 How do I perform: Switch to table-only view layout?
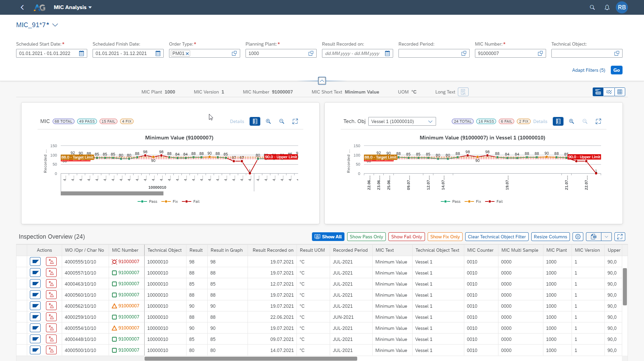[620, 92]
